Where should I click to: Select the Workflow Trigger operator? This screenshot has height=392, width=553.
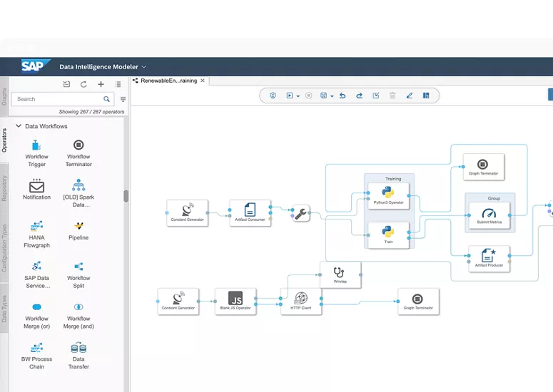click(x=36, y=153)
